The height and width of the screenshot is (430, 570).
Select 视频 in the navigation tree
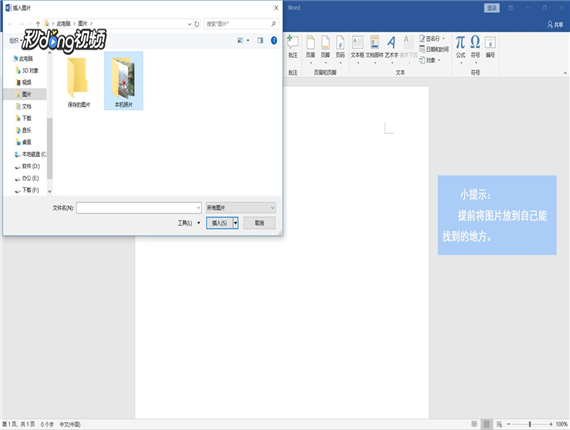(26, 82)
